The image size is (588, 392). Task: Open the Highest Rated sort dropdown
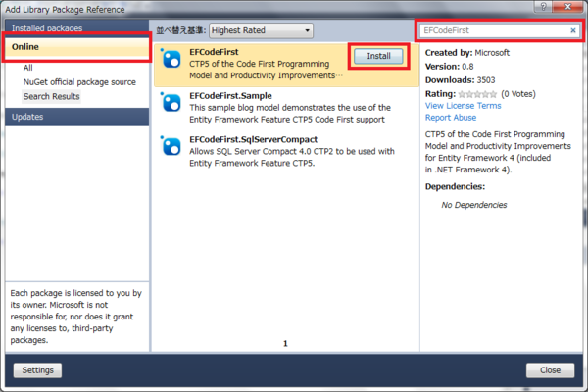click(261, 30)
